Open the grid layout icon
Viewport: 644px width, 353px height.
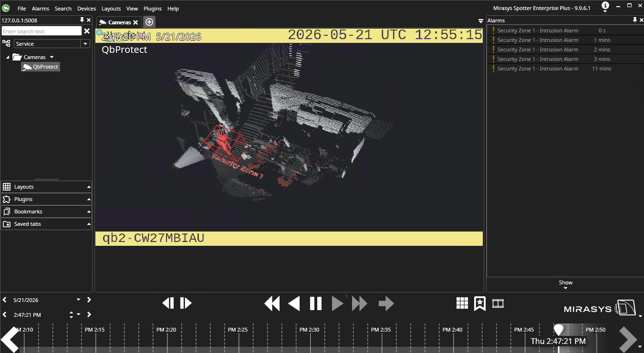[462, 303]
